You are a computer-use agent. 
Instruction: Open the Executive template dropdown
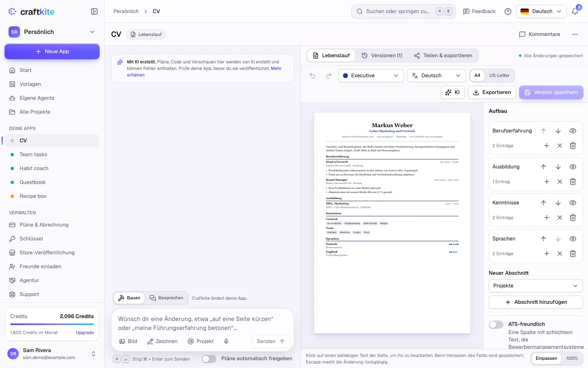(371, 76)
